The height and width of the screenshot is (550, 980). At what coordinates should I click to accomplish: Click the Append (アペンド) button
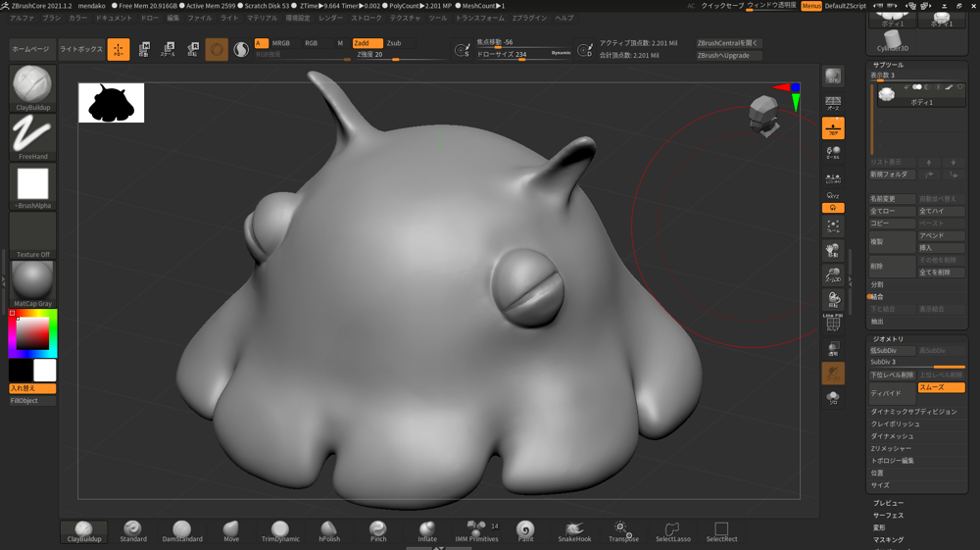point(941,235)
